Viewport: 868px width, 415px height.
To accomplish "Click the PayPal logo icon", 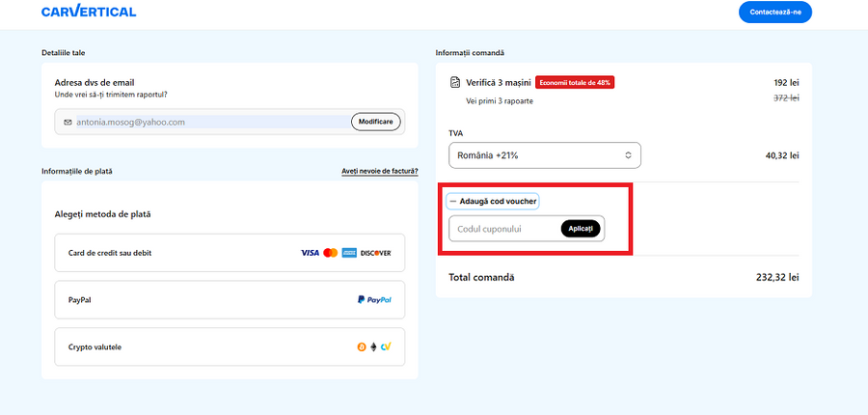I will point(374,300).
